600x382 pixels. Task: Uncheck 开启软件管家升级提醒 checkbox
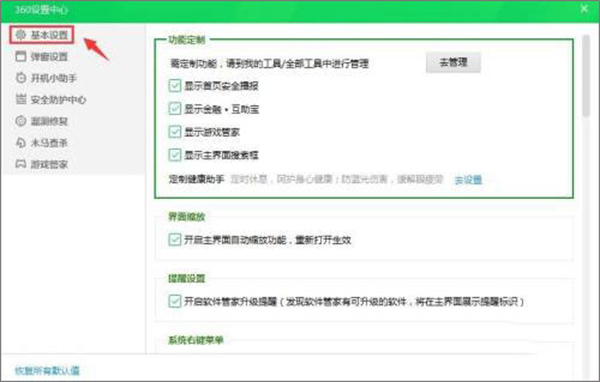point(175,301)
